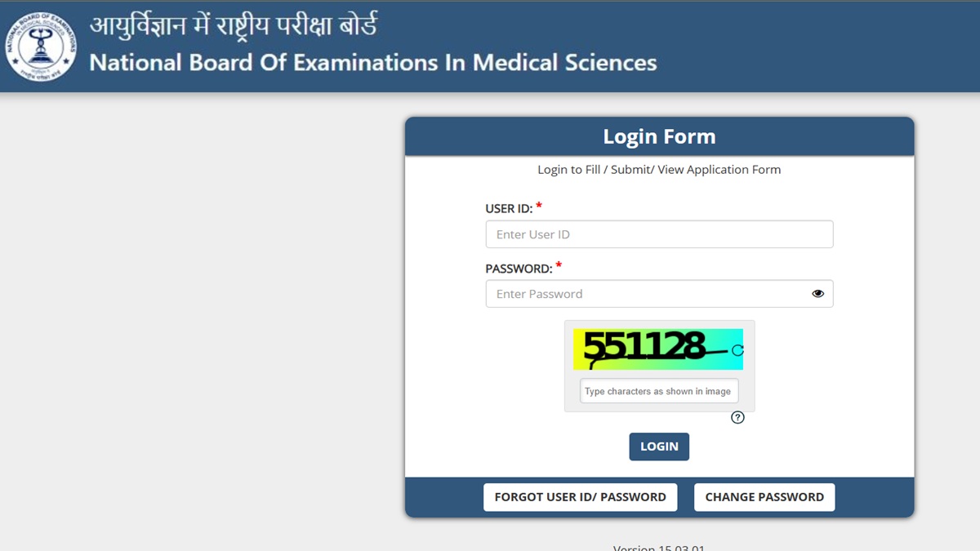980x551 pixels.
Task: Click the PASSWORD label
Action: [519, 269]
